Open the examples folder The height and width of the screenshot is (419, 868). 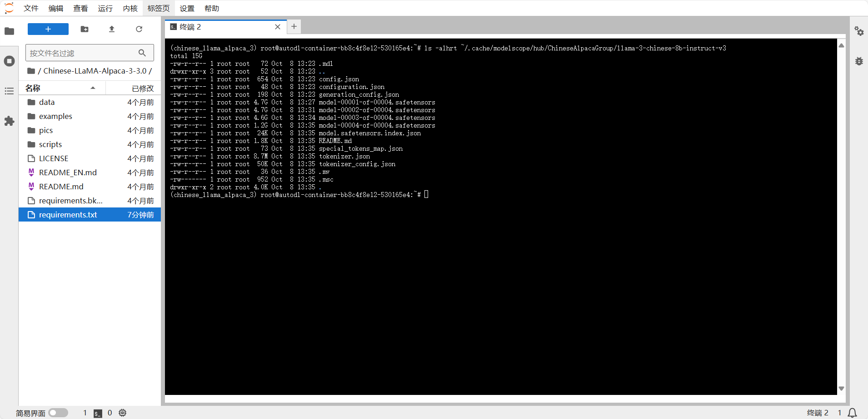90,116
